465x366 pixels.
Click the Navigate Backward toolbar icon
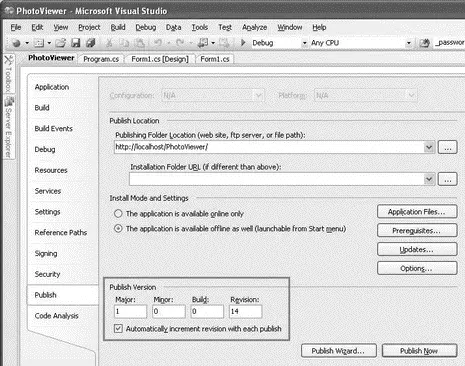(203, 43)
